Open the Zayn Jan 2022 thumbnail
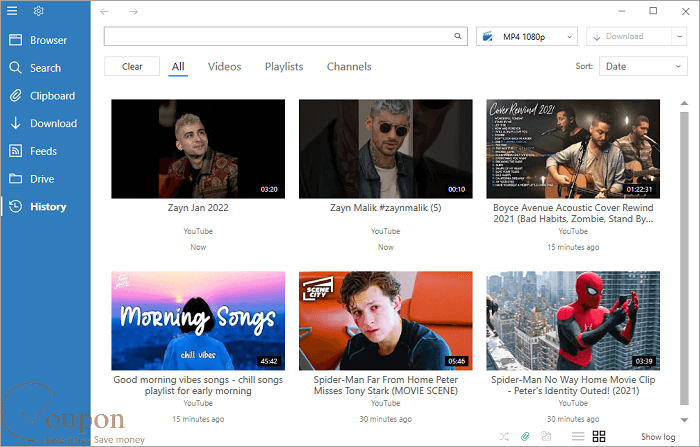The image size is (700, 447). click(x=198, y=149)
